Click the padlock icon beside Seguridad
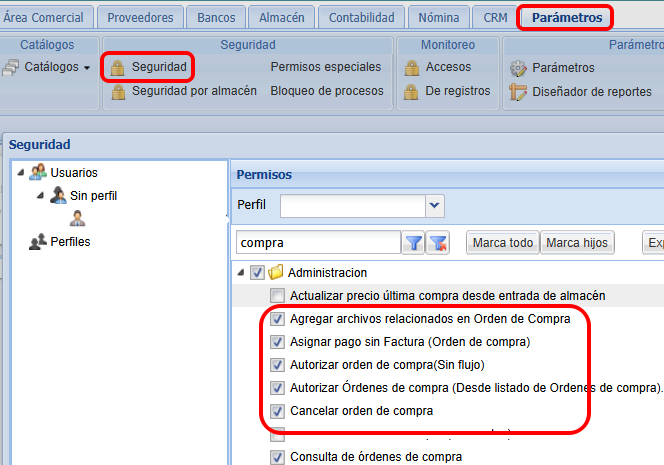This screenshot has height=465, width=664. 117,68
